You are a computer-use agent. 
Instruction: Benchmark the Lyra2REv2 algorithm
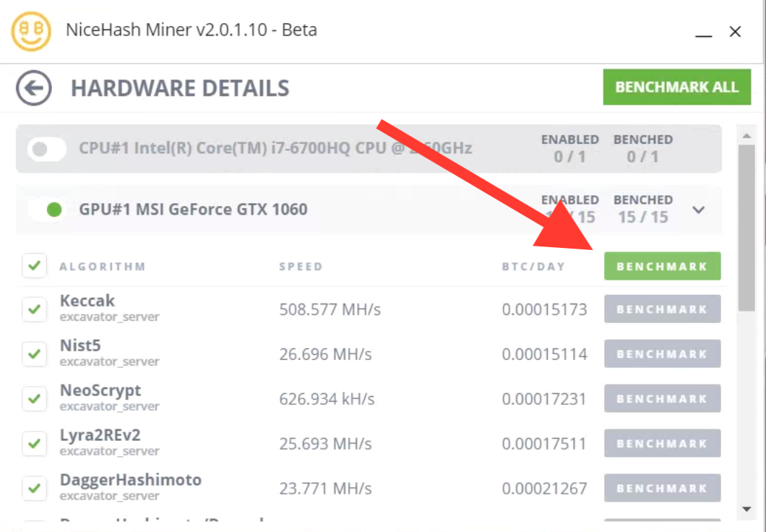pyautogui.click(x=663, y=443)
